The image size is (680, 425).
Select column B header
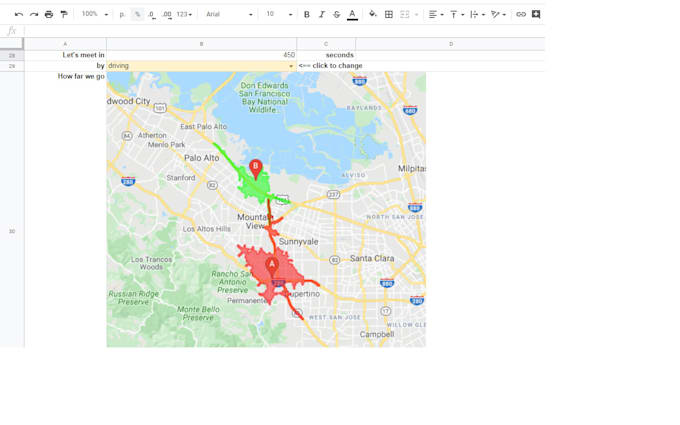click(x=202, y=44)
